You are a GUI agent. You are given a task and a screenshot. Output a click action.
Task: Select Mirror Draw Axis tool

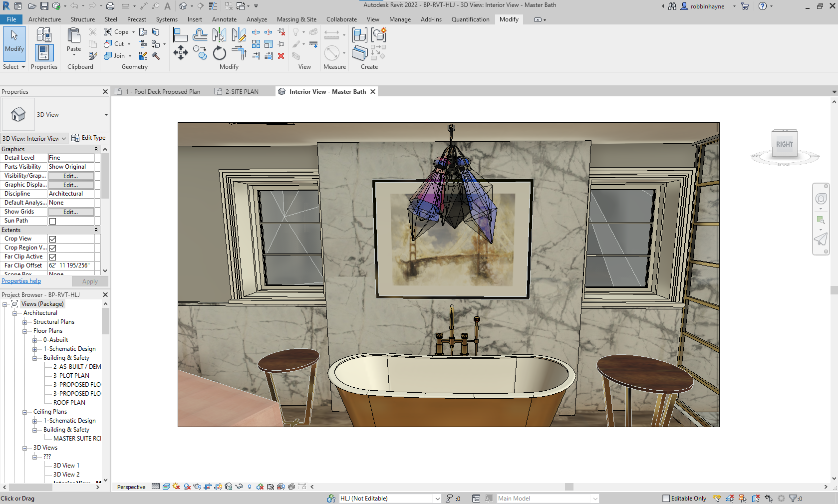point(239,35)
